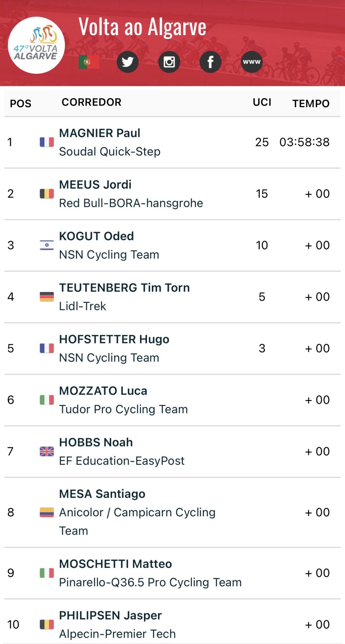Click the CORREDOR column header
The width and height of the screenshot is (345, 644).
pos(91,102)
